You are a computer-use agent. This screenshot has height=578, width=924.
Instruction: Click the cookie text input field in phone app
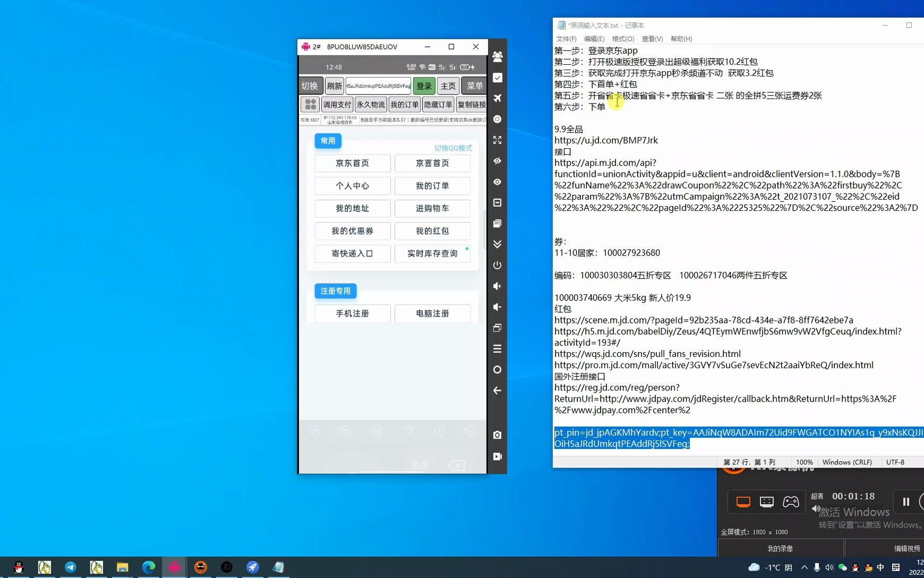click(x=378, y=86)
